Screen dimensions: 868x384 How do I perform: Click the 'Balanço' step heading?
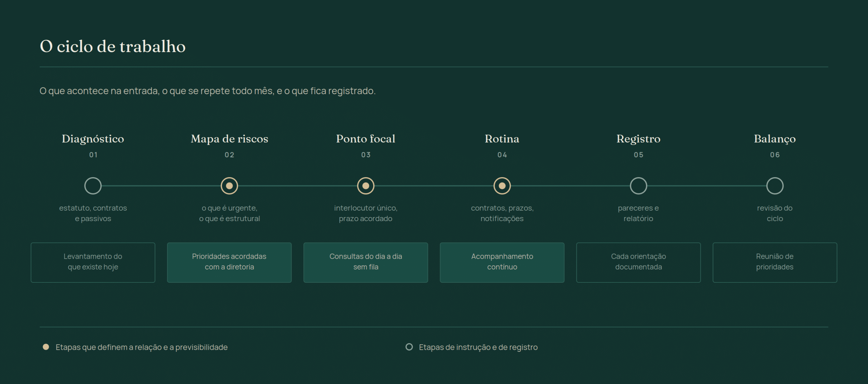(775, 139)
